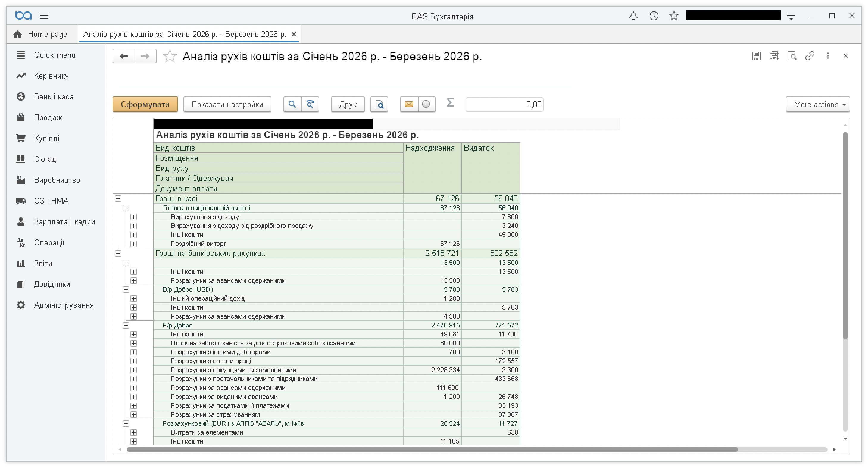Click the report's vertical scrollbar
Screen dimensions: 868x468
click(x=845, y=236)
